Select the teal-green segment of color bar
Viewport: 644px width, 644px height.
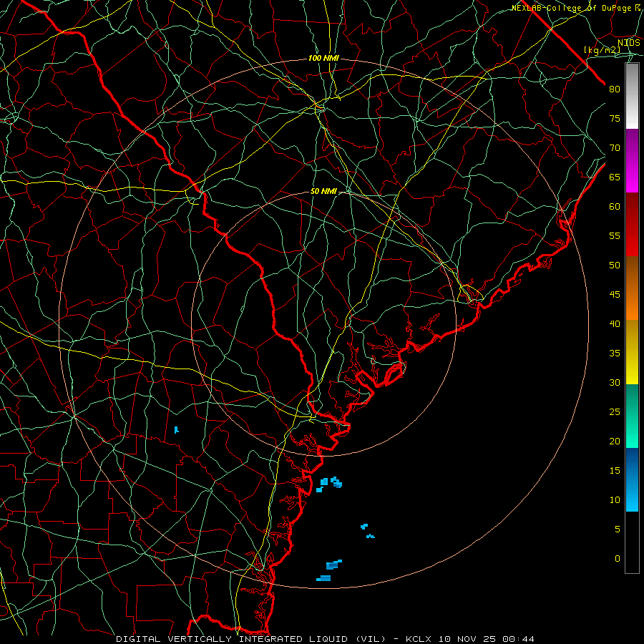(x=632, y=416)
